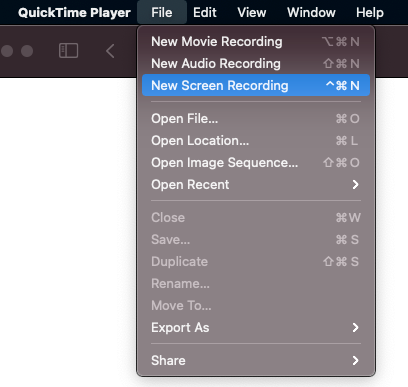This screenshot has width=408, height=387.
Task: Click the dimmed Rename… menu item
Action: (256, 283)
